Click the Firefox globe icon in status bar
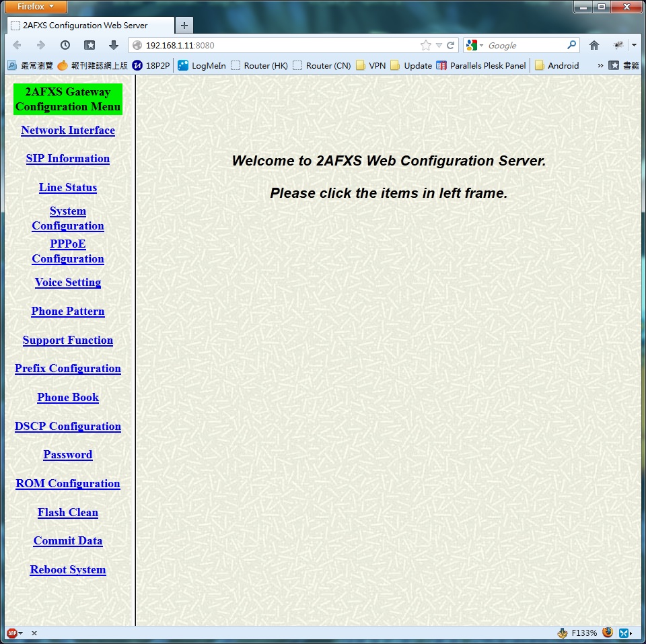 [607, 633]
